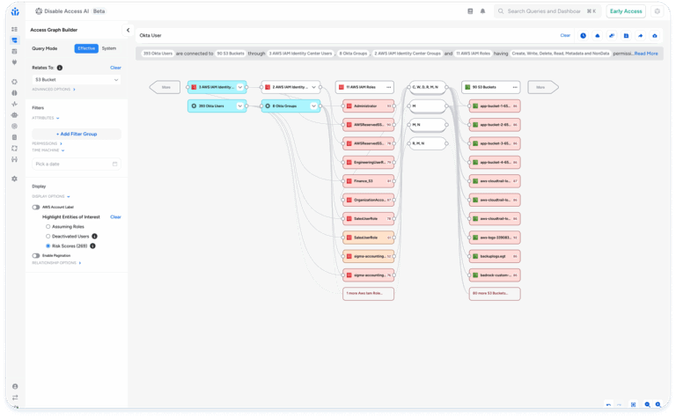Open the user profile icon at sidebar bottom
The width and height of the screenshot is (676, 417).
[15, 386]
